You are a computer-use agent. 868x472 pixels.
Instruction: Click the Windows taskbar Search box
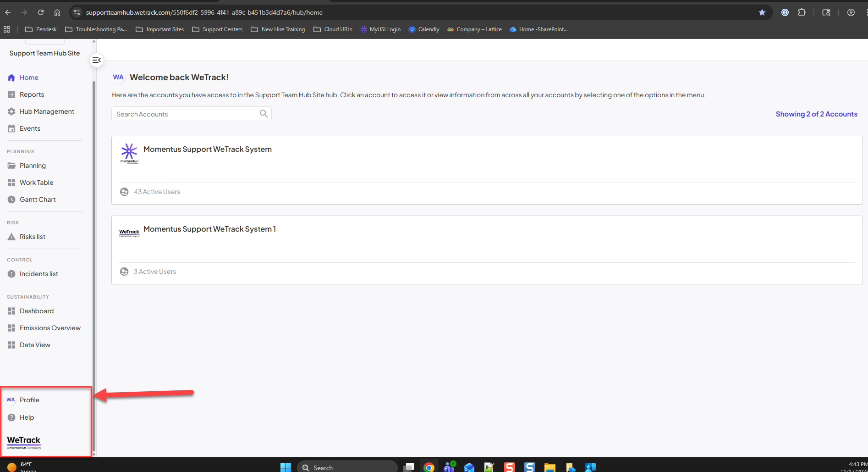pos(347,467)
